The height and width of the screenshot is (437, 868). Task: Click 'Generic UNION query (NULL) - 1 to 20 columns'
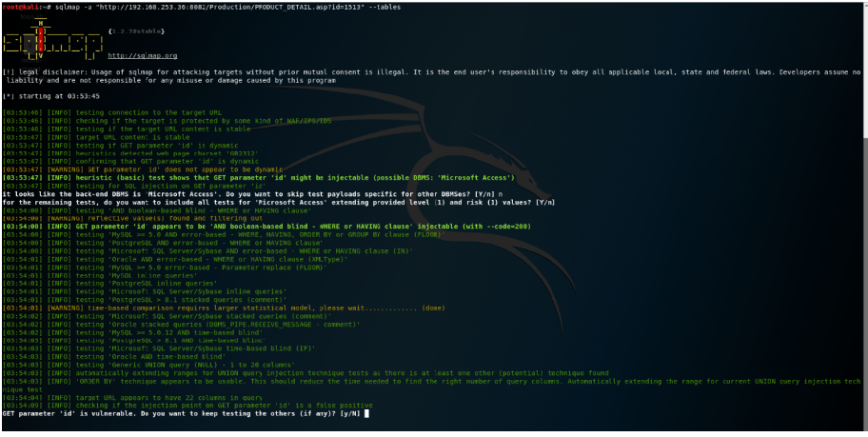coord(148,365)
